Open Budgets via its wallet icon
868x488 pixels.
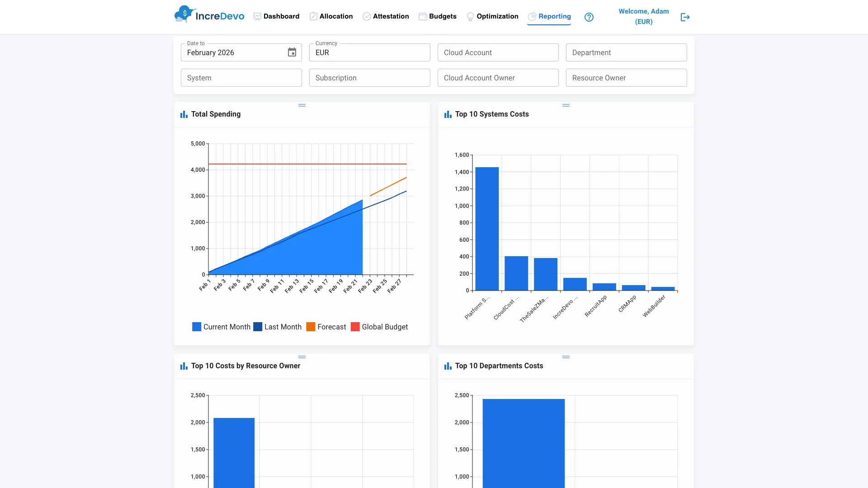pyautogui.click(x=423, y=16)
